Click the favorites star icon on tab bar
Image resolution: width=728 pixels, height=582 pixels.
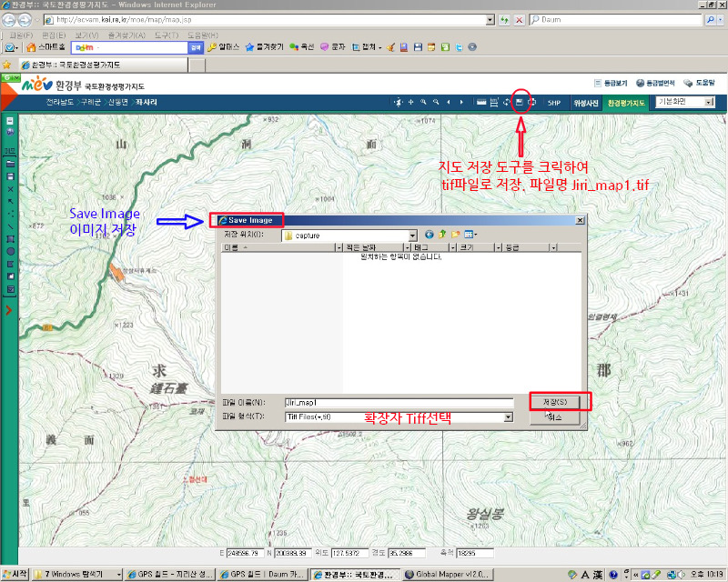tap(6, 65)
